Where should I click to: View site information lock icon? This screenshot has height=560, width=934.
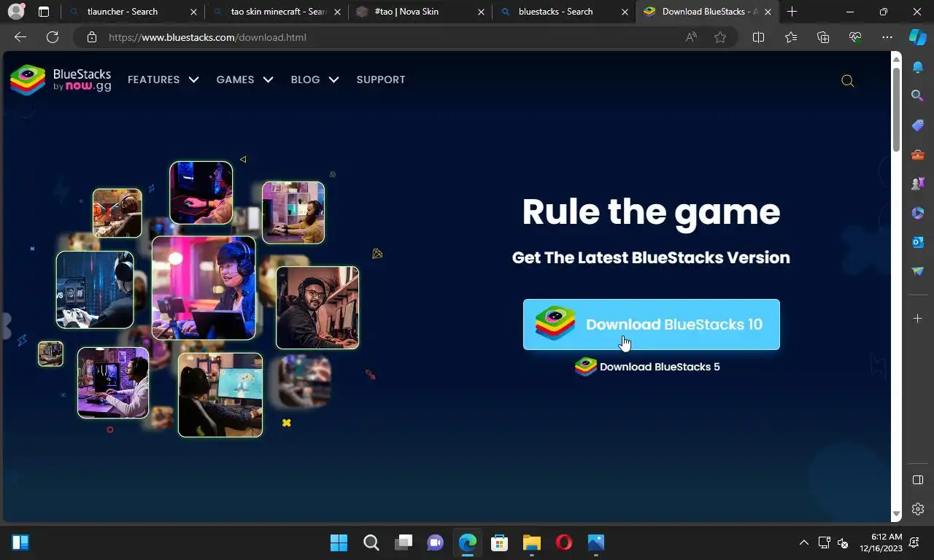[x=91, y=37]
